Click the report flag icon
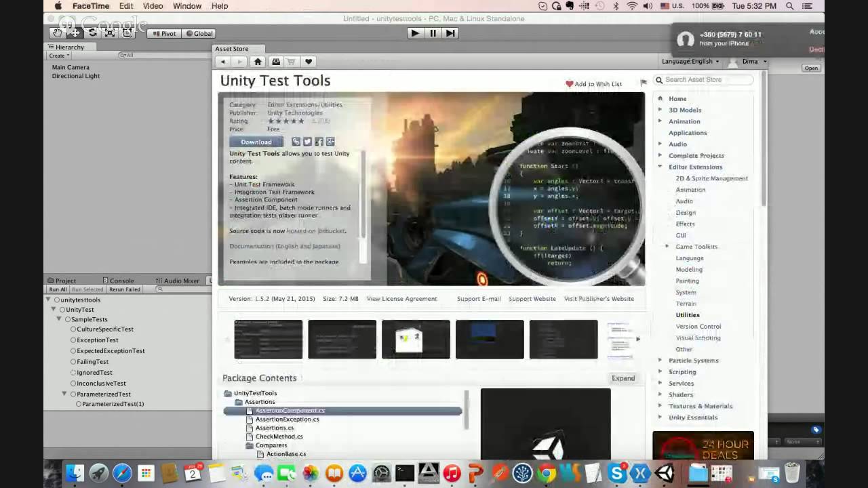The image size is (868, 488). [x=644, y=83]
